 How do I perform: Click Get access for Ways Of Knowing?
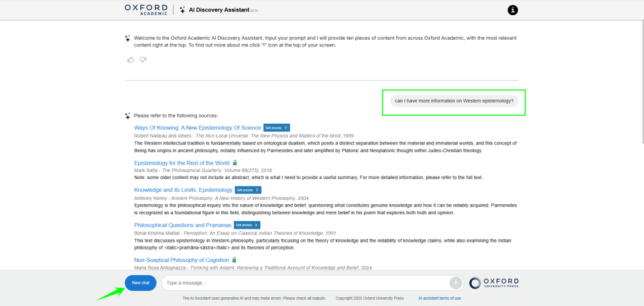point(276,128)
